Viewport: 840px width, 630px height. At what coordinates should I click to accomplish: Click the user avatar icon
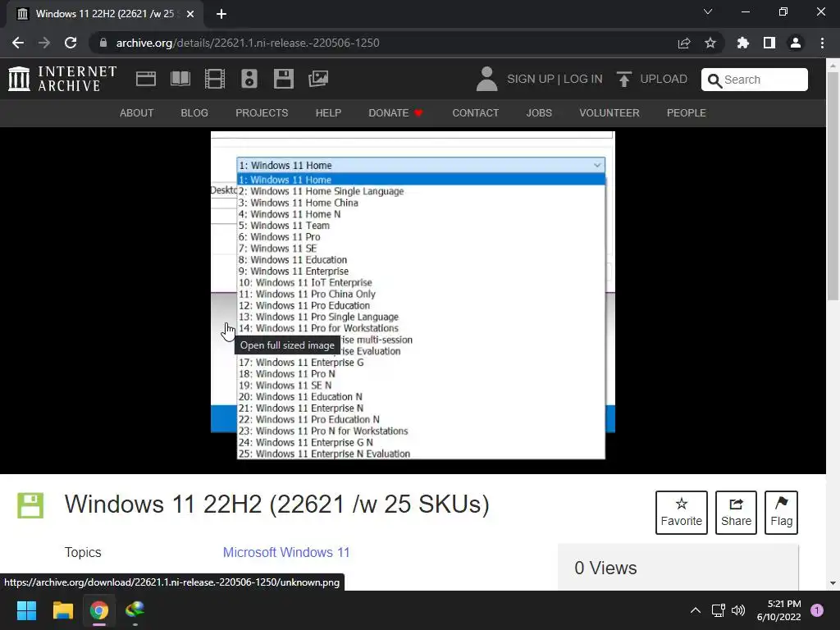486,79
